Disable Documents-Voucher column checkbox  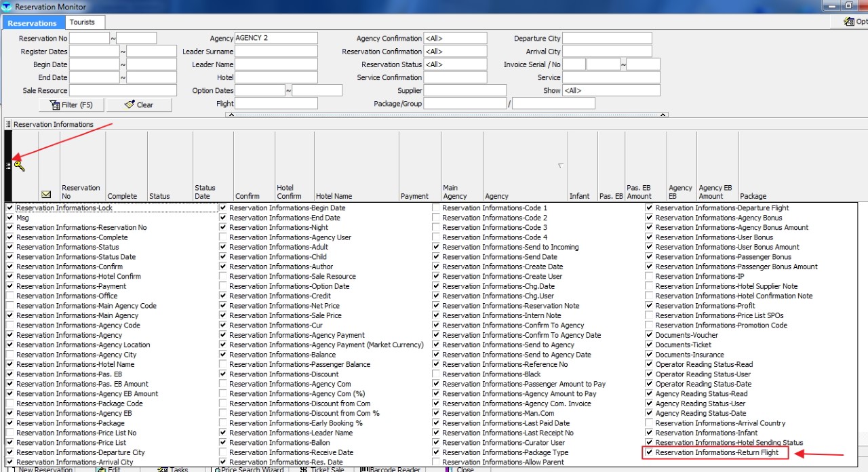[x=649, y=335]
